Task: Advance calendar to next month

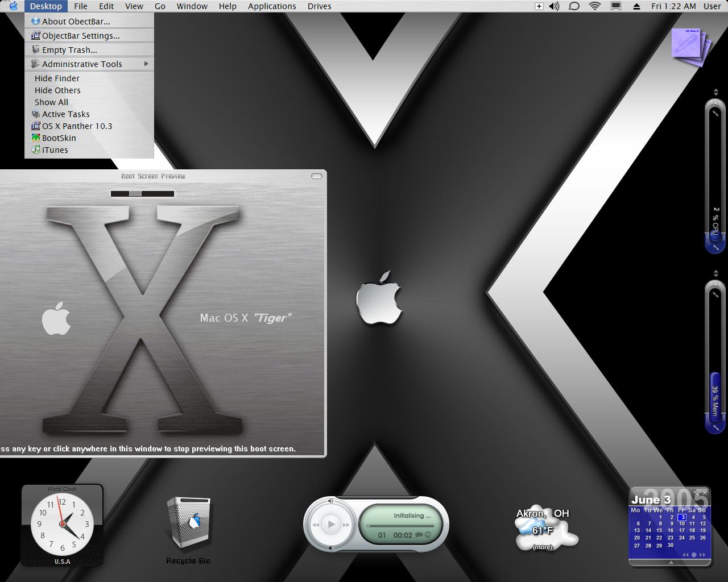Action: click(x=702, y=555)
